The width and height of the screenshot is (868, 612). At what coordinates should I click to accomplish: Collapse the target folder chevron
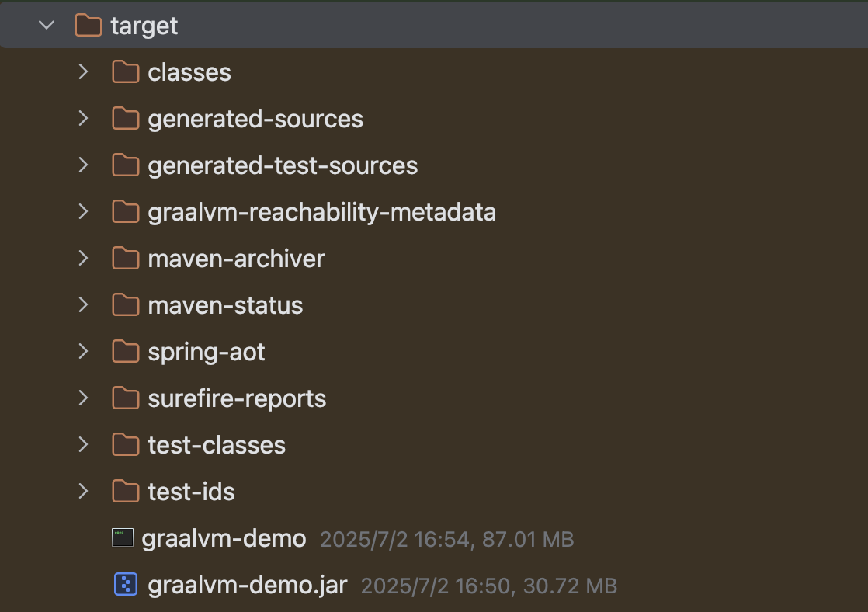[x=47, y=25]
